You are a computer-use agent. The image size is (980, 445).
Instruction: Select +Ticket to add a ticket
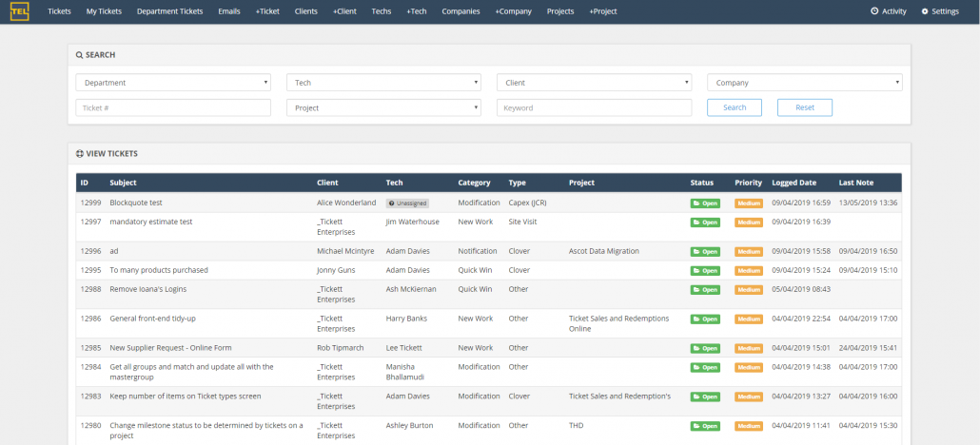pos(267,11)
